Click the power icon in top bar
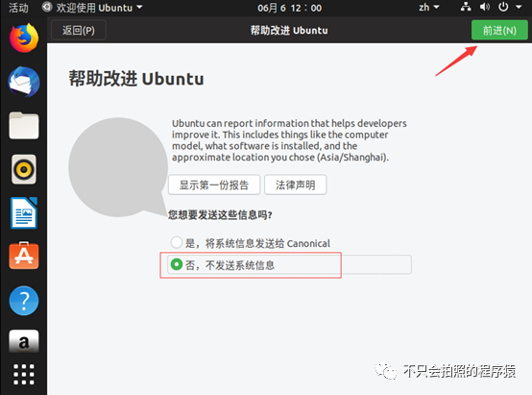The width and height of the screenshot is (532, 395). pos(503,7)
